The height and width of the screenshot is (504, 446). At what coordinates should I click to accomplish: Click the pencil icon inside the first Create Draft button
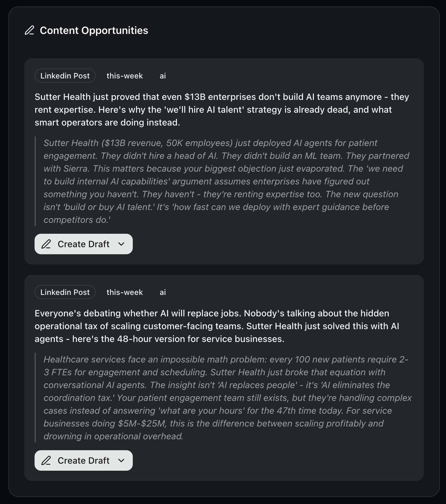[47, 244]
